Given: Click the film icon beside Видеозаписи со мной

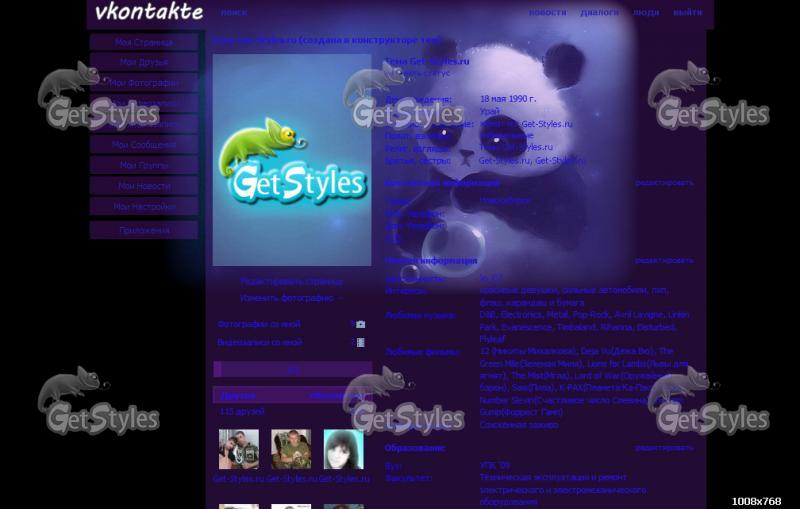Looking at the screenshot, I should tap(361, 343).
